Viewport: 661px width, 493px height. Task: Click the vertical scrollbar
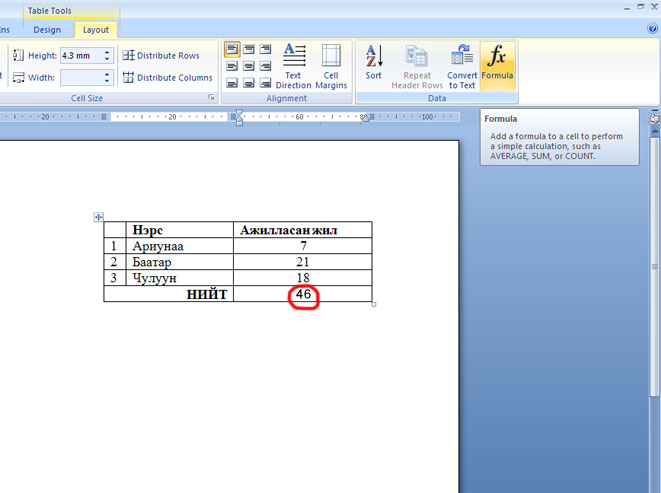coord(655,266)
